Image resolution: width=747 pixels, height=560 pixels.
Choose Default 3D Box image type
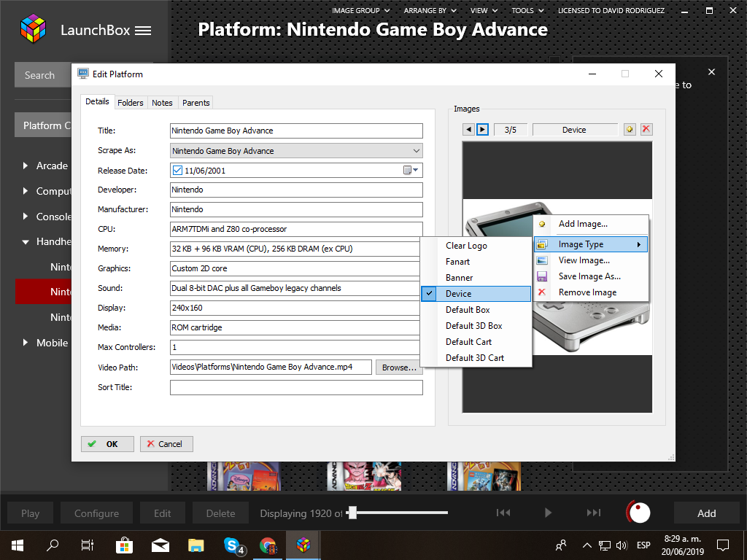pos(476,326)
